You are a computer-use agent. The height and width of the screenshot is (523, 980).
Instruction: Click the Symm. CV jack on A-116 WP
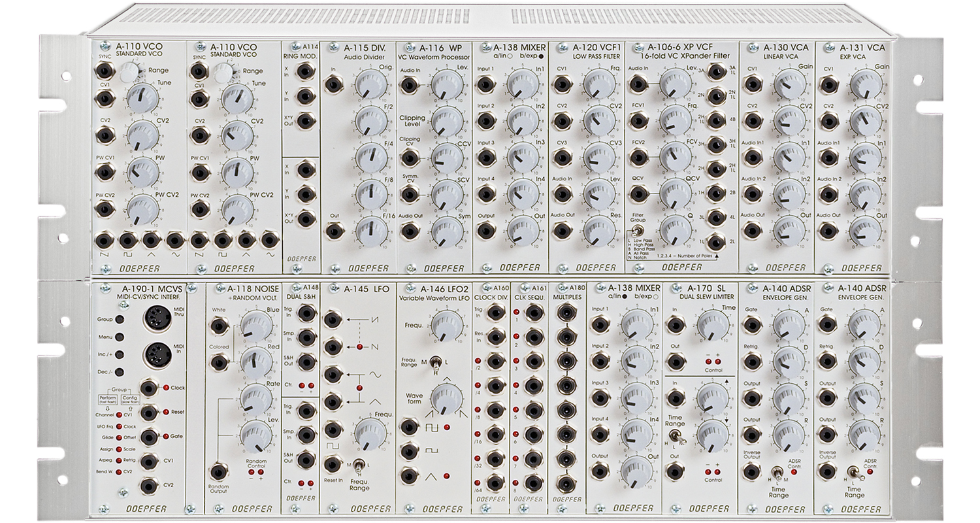click(x=410, y=194)
